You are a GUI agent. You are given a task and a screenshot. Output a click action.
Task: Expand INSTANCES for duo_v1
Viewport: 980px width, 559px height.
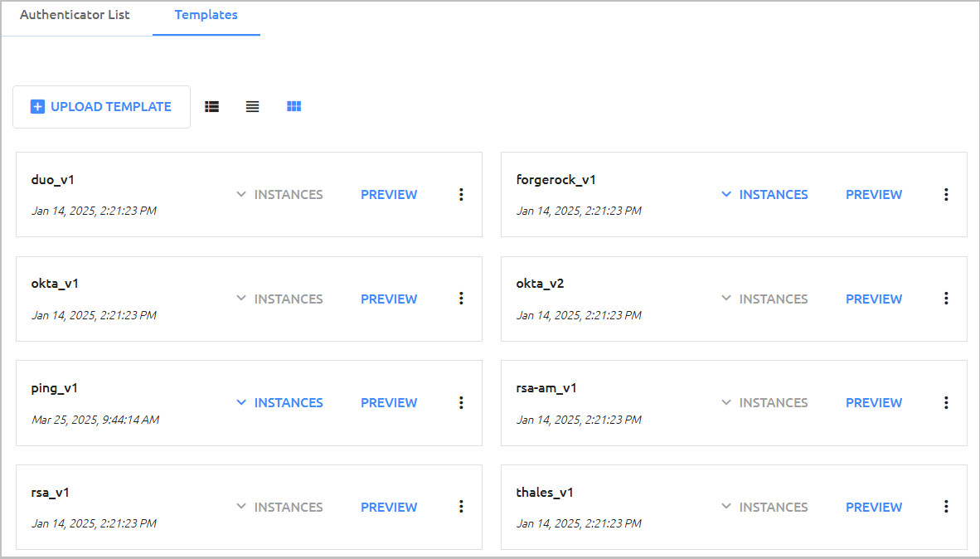(279, 194)
